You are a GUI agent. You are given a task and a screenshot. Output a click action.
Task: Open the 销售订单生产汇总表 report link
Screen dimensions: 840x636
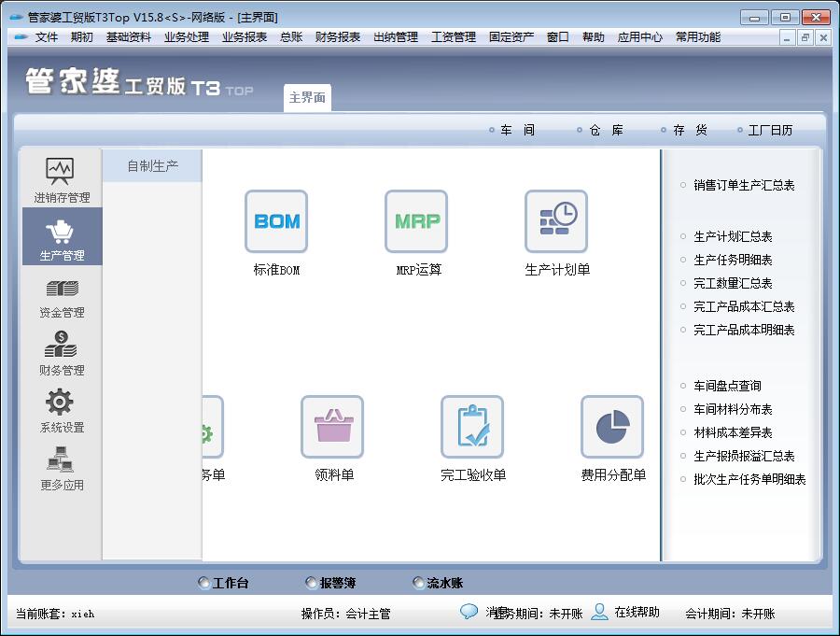(744, 186)
